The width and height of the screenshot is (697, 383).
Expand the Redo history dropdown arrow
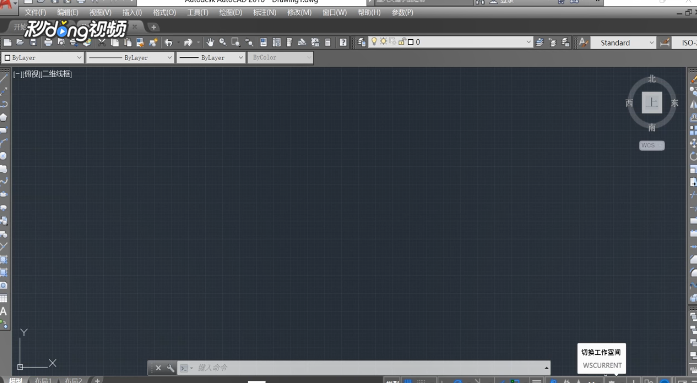[198, 42]
